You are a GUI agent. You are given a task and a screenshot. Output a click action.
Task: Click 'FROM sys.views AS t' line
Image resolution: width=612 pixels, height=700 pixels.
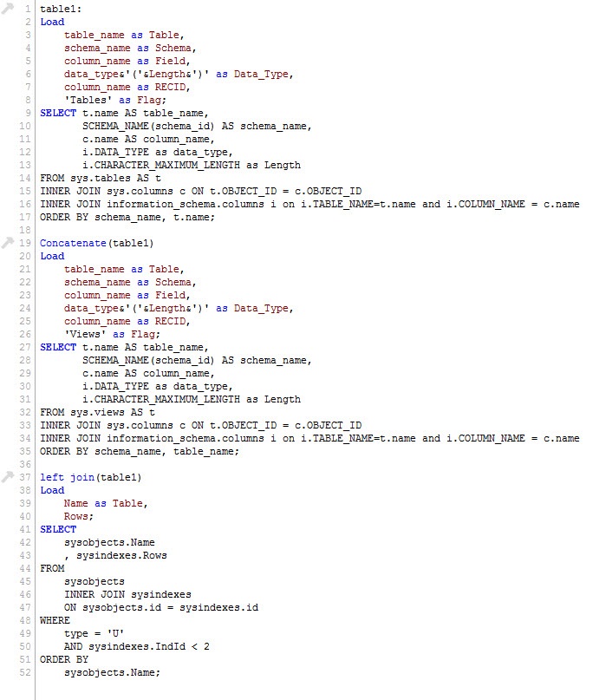coord(97,412)
